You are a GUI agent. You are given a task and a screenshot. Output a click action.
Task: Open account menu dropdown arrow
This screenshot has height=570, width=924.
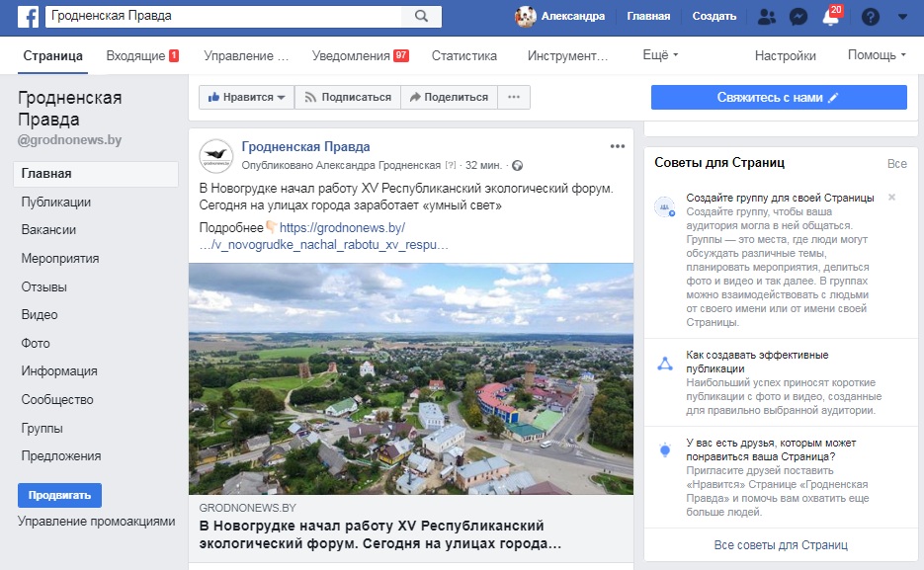pos(903,17)
